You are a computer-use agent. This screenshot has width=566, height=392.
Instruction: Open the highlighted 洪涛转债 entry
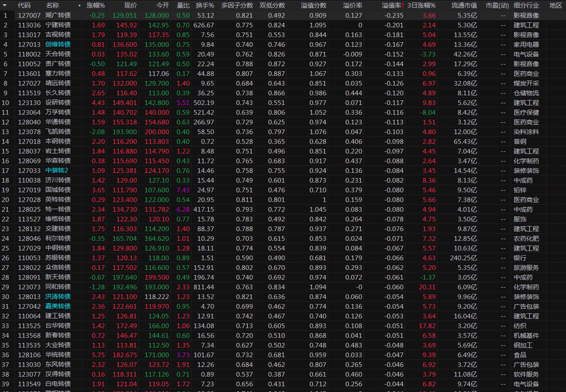58,297
